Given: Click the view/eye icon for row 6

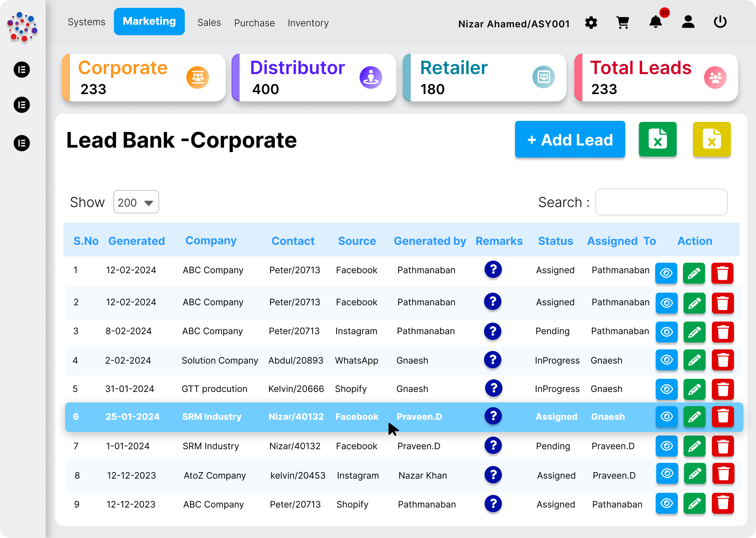Looking at the screenshot, I should point(667,417).
